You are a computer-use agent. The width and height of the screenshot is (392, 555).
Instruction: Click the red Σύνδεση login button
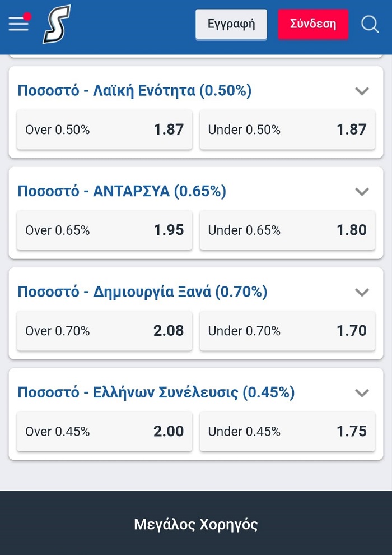click(313, 24)
